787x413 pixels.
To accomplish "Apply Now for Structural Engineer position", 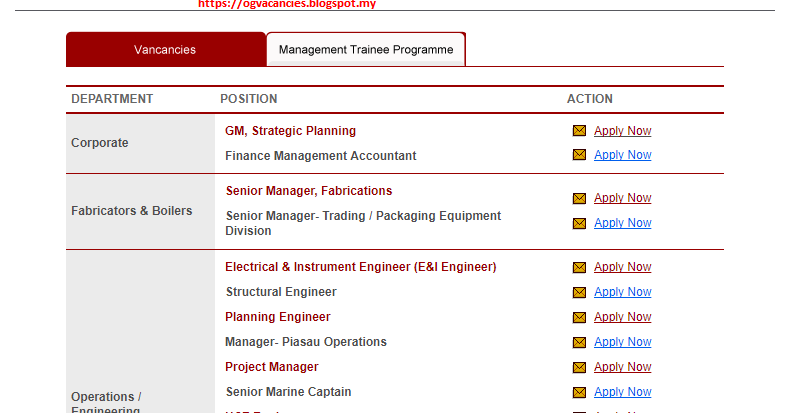I will point(622,292).
